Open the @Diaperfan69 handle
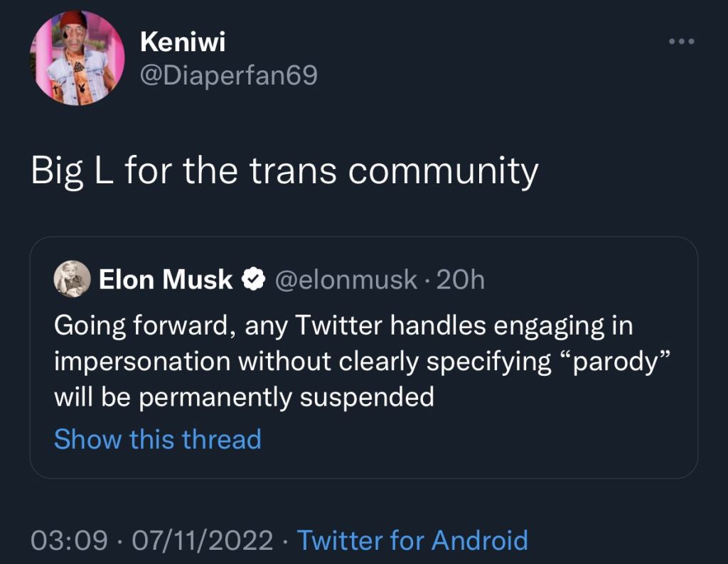Screen dimensions: 728x564 [x=229, y=75]
